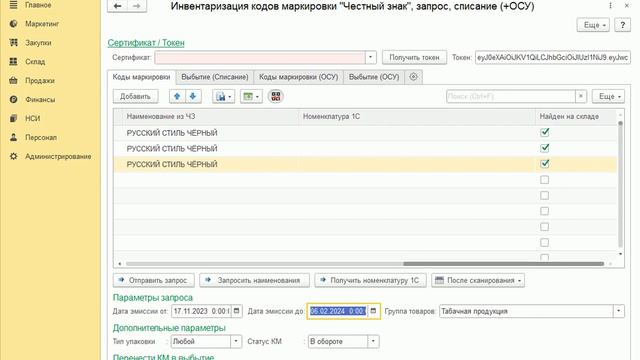Click the Запросить наименования button
Viewport: 640px width, 360px height.
[x=255, y=280]
